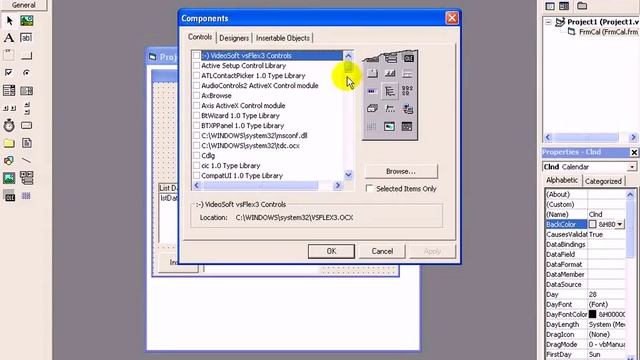Open the Clnd Calendar object dropdown

(632, 167)
